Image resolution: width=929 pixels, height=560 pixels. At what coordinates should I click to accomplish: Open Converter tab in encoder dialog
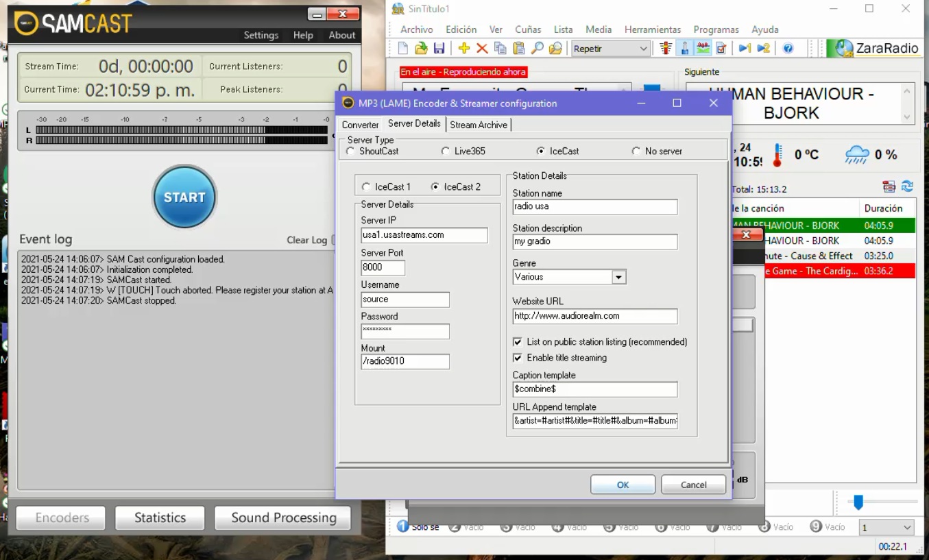(x=360, y=125)
